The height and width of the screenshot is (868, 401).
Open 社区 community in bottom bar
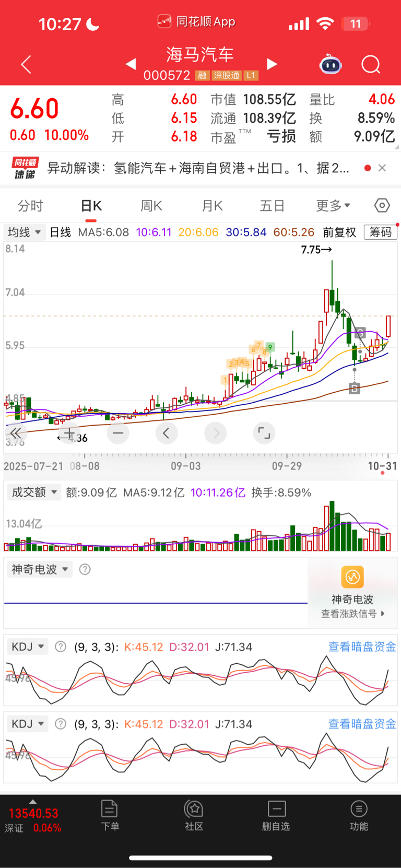point(194,816)
